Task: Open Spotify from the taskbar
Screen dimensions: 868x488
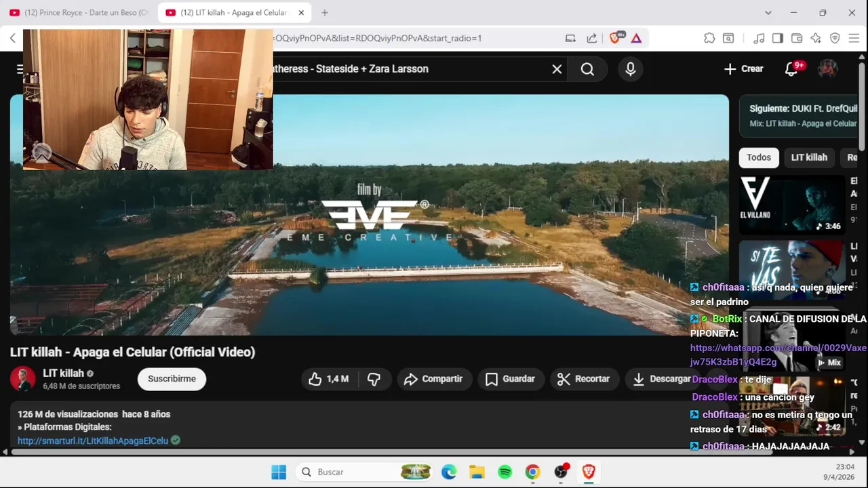Action: pyautogui.click(x=505, y=472)
